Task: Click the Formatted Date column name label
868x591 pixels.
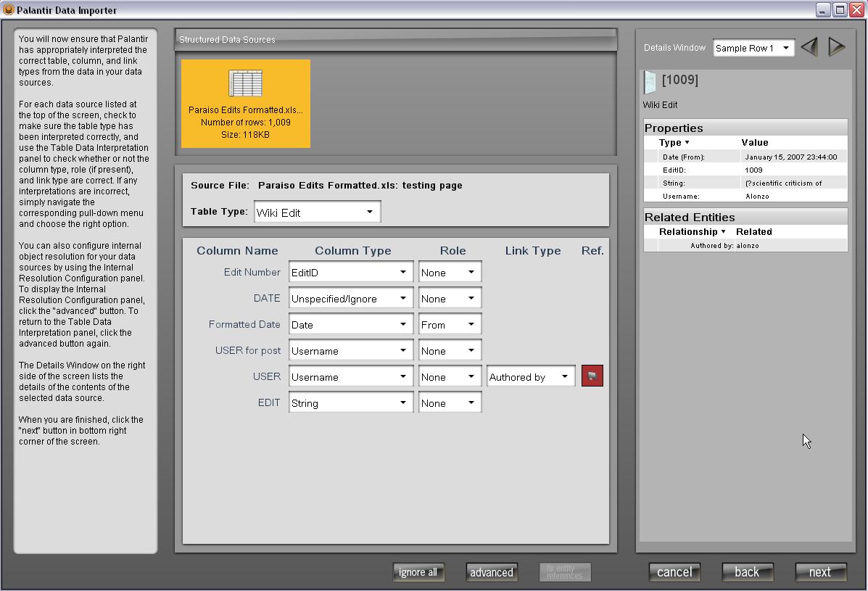Action: (244, 324)
